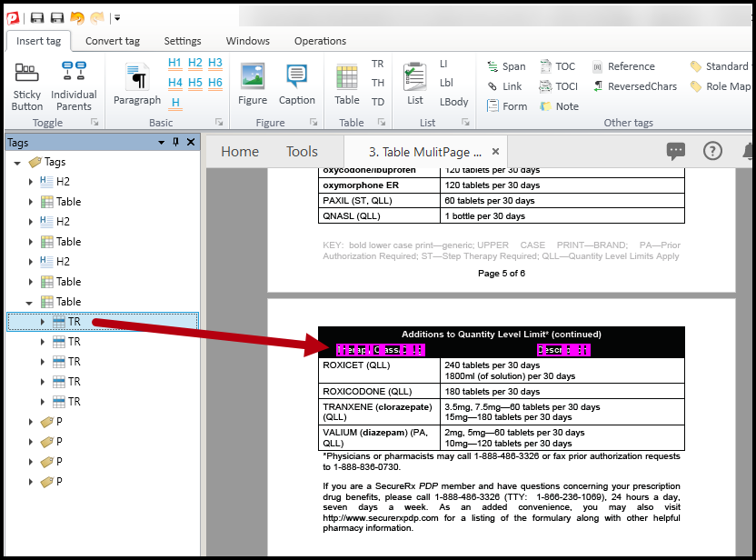Open the Toggle group dialog launcher
756x560 pixels.
click(x=94, y=123)
